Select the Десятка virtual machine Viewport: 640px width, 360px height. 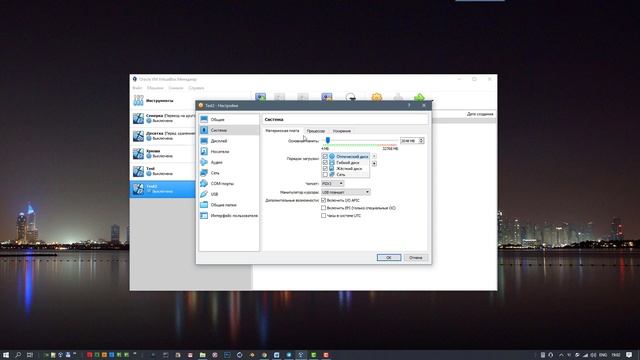point(163,136)
